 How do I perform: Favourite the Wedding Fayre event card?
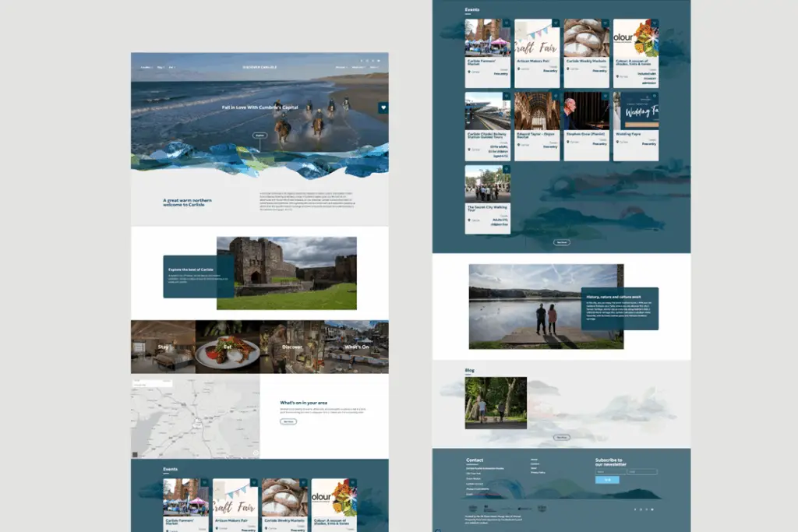tap(655, 96)
